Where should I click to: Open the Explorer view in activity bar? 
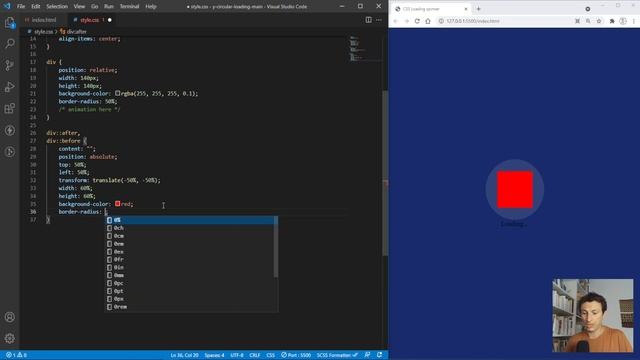[x=9, y=22]
